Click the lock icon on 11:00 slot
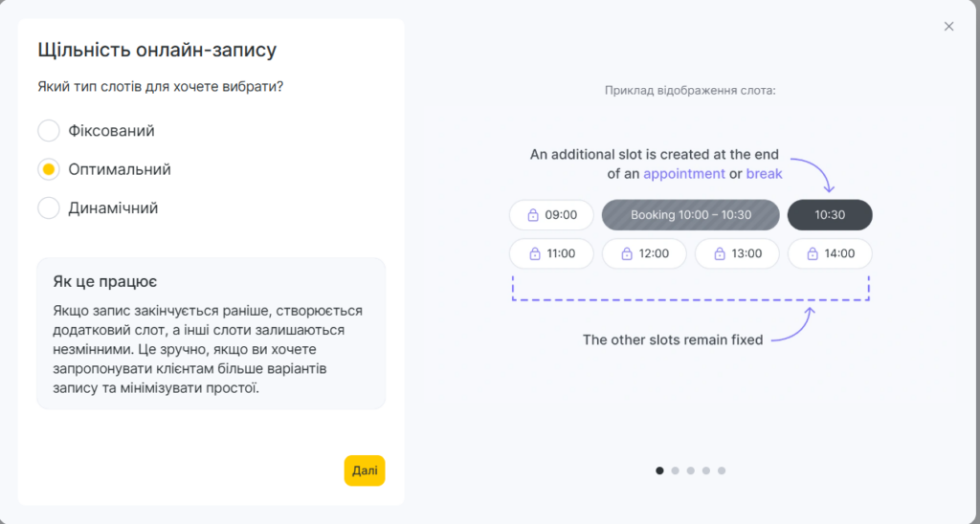The height and width of the screenshot is (524, 980). [x=535, y=253]
